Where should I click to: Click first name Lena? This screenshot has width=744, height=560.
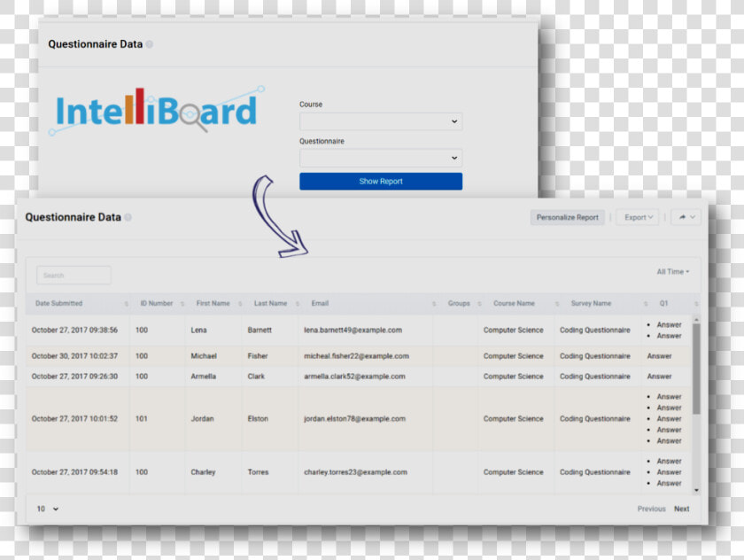[x=198, y=330]
